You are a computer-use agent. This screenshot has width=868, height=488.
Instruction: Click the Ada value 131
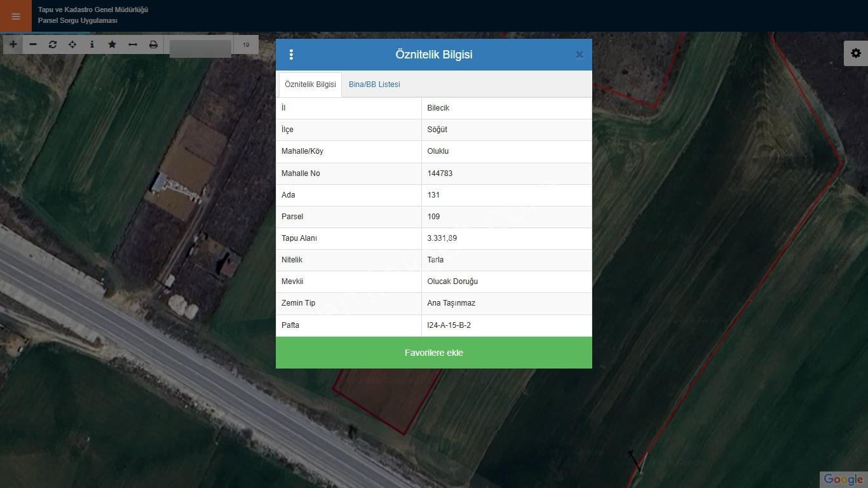point(433,195)
